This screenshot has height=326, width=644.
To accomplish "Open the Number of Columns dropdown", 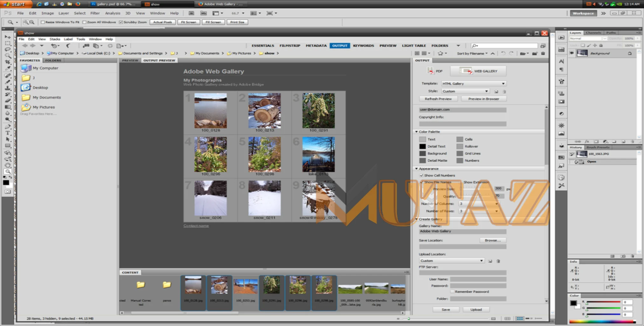I will (479, 203).
